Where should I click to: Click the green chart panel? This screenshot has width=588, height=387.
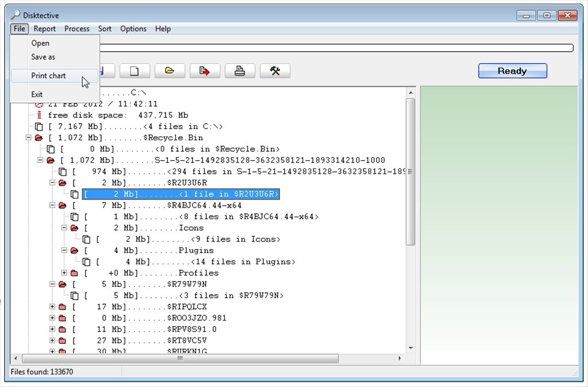point(499,225)
